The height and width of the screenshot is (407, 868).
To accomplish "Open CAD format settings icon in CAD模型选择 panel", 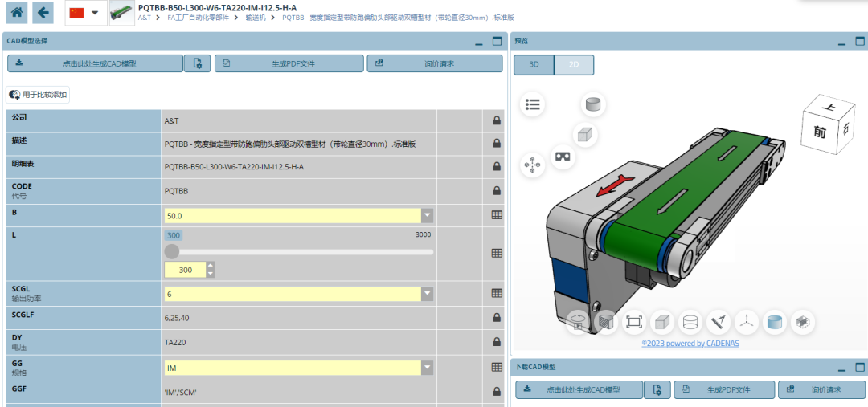I will [198, 63].
